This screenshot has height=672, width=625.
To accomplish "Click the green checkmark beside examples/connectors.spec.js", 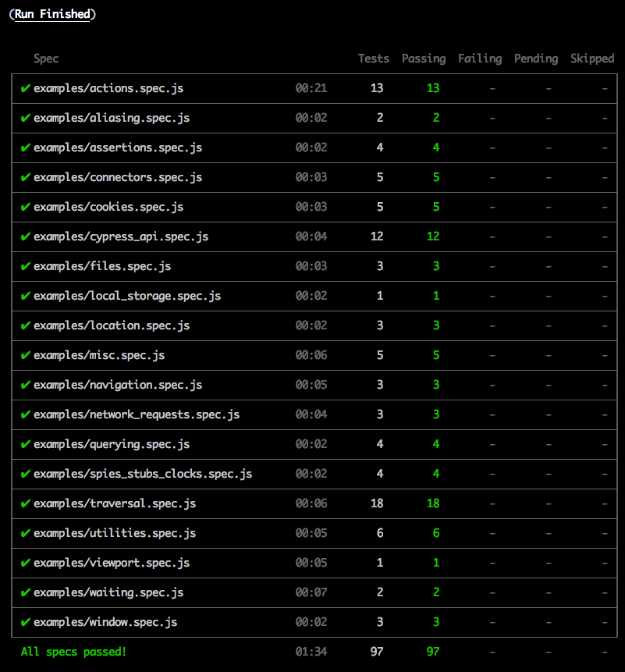I will tap(25, 177).
